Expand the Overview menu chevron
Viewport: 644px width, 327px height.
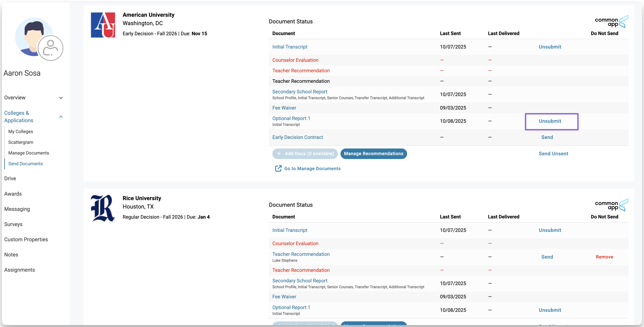click(61, 98)
